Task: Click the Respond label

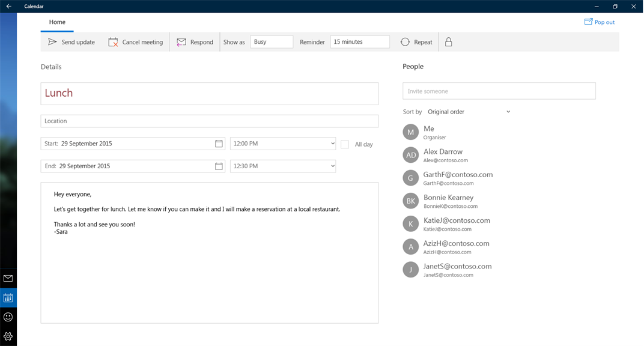Action: [202, 42]
